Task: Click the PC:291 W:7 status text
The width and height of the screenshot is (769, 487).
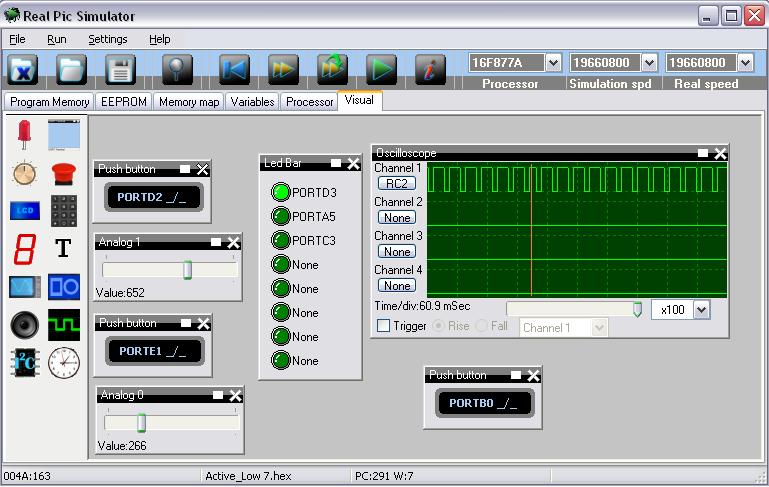Action: click(x=384, y=476)
